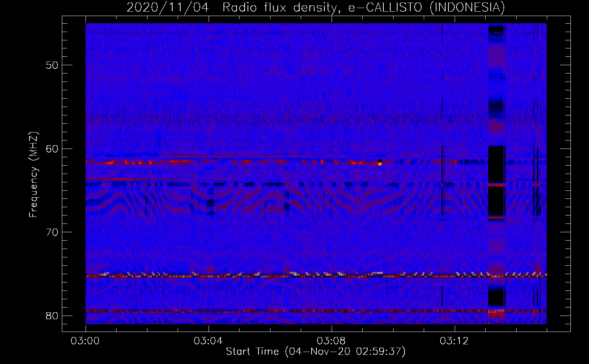Click the 03:00 time tick label
This screenshot has width=589, height=364.
tap(85, 341)
